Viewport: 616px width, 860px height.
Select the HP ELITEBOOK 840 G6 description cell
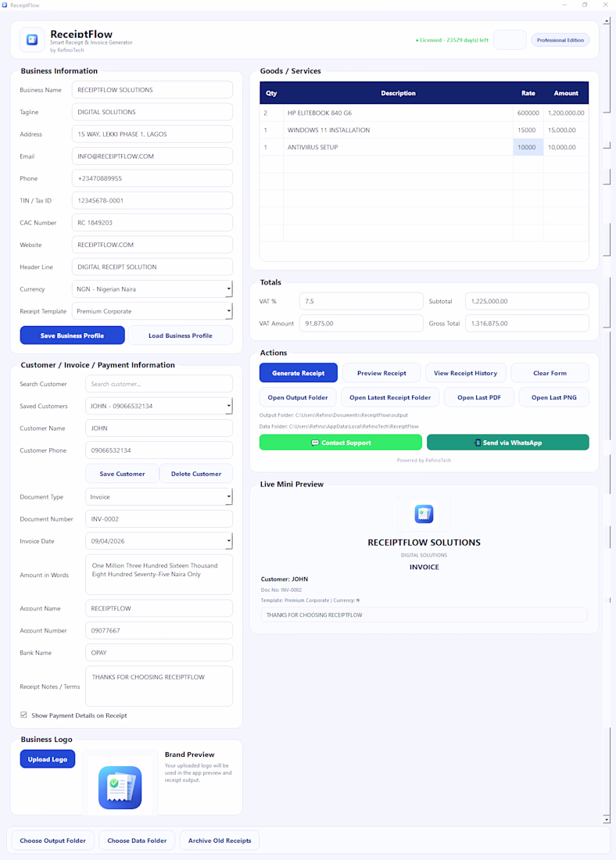(x=398, y=113)
